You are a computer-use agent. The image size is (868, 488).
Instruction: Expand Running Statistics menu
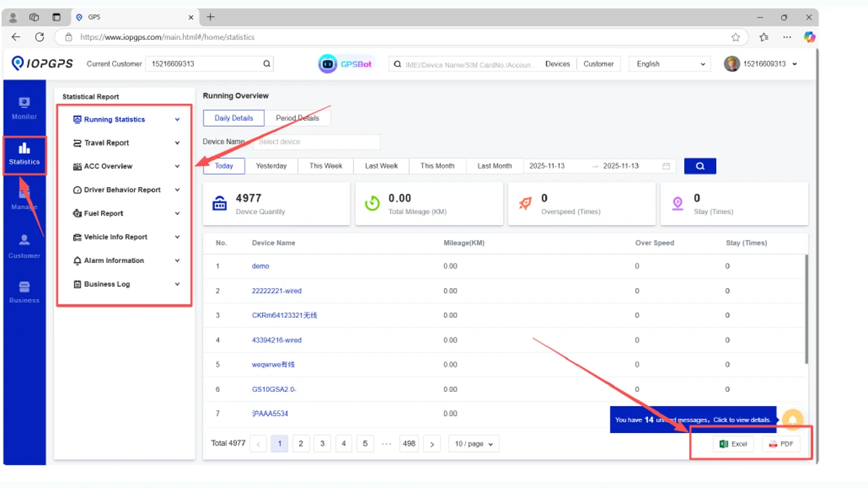point(127,119)
